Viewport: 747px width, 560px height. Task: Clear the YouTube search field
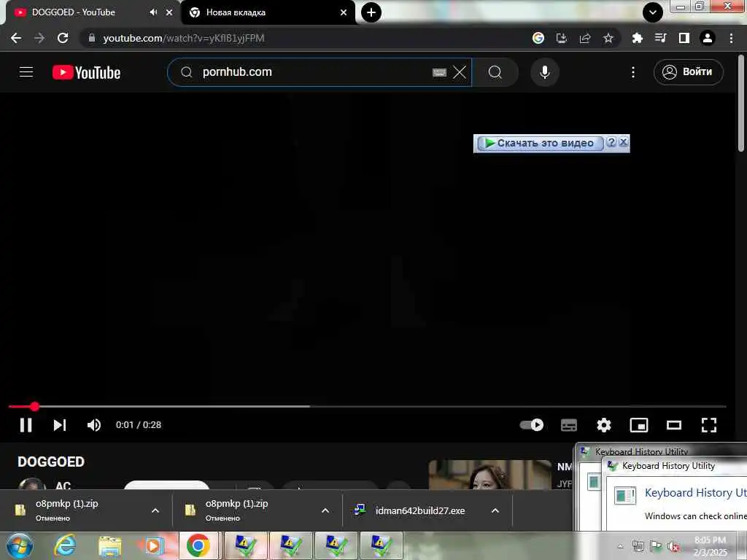point(460,72)
